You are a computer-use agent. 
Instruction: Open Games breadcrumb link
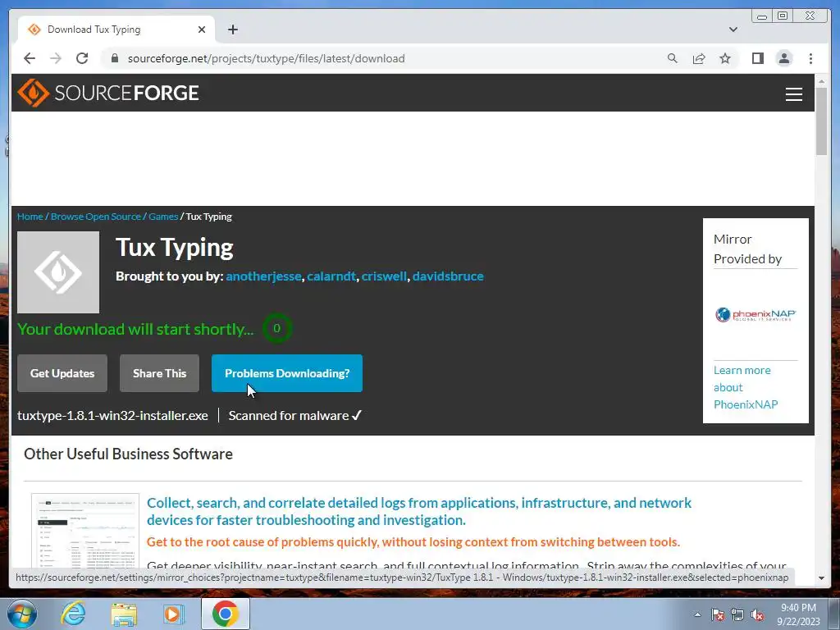click(163, 217)
